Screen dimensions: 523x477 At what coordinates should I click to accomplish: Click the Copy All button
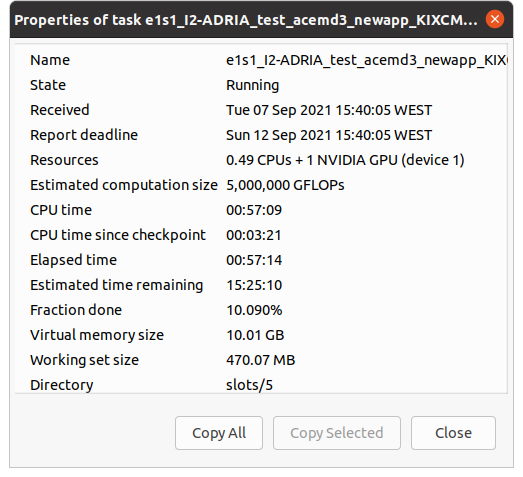[x=219, y=433]
